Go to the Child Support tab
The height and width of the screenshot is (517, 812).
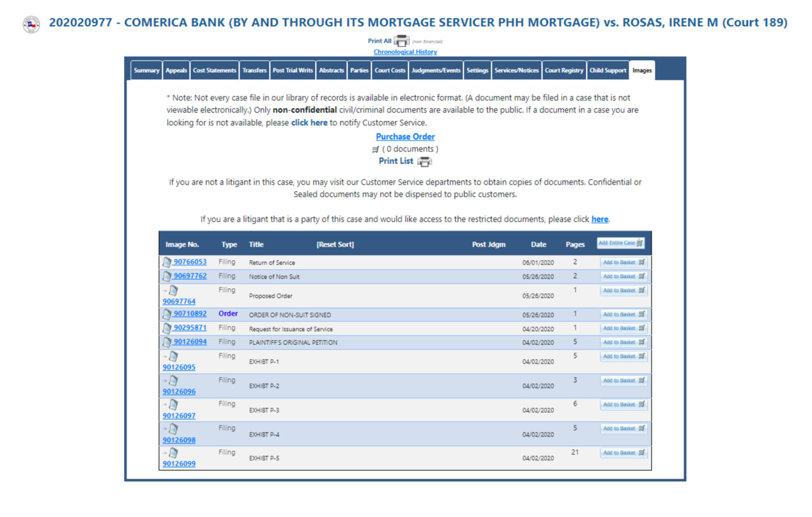coord(608,70)
